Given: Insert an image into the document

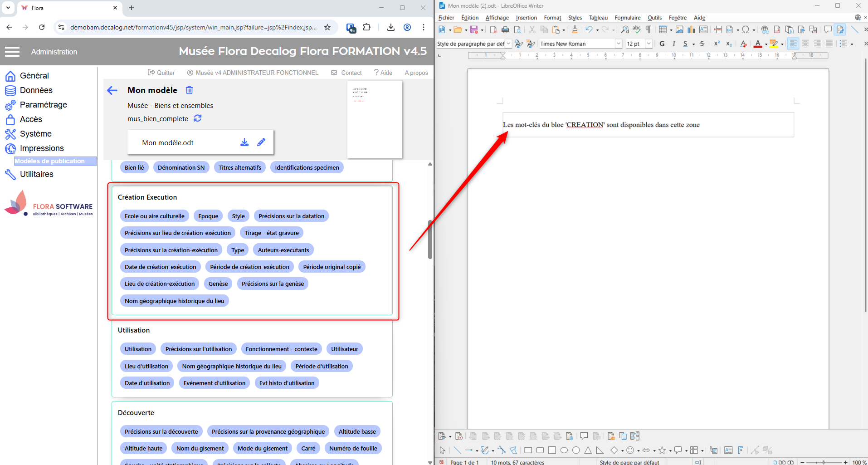Looking at the screenshot, I should (x=679, y=30).
